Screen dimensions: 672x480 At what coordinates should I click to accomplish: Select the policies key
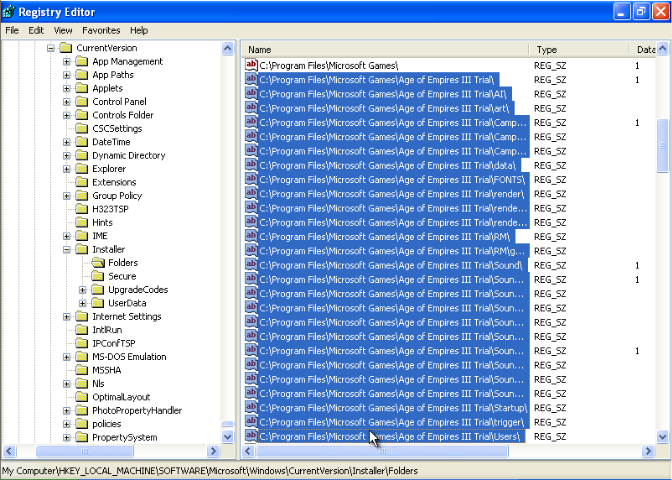tap(107, 424)
